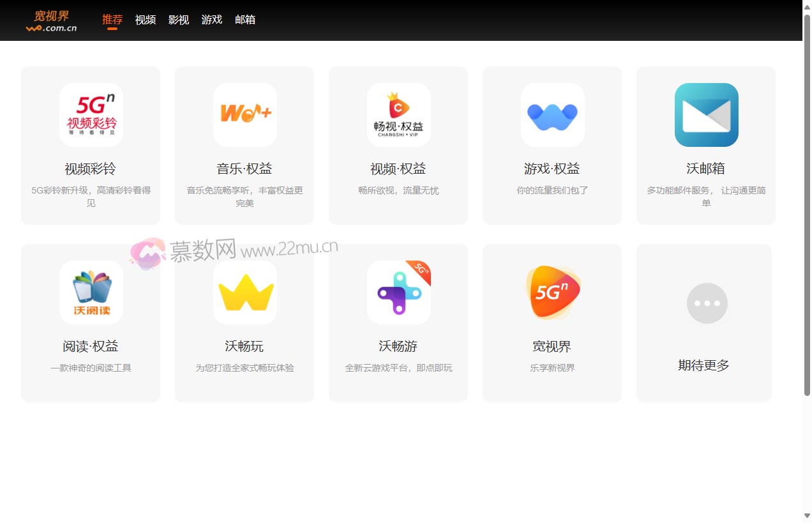The width and height of the screenshot is (812, 523).
Task: Click the scrollbar down arrow
Action: pos(807,516)
